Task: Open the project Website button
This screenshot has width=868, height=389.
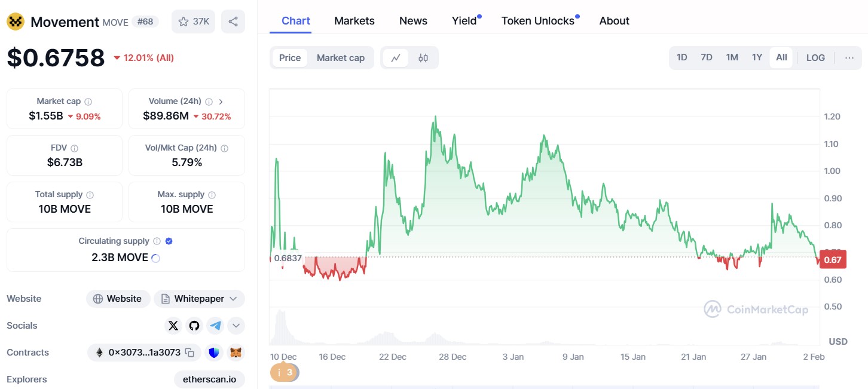Action: pyautogui.click(x=118, y=298)
